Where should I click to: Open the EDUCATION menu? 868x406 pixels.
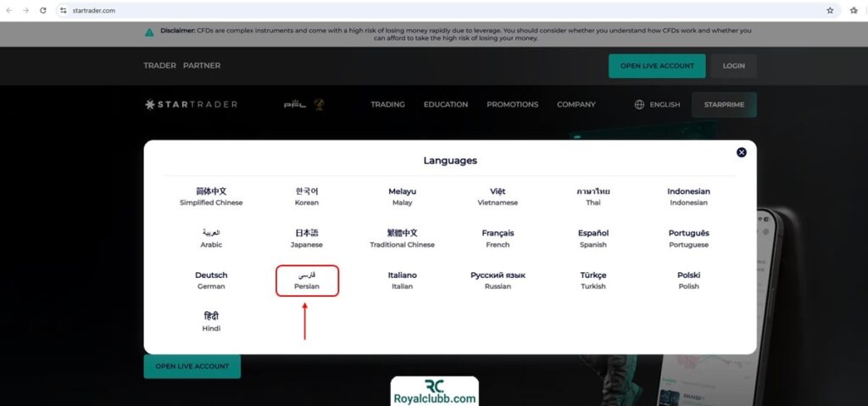click(x=446, y=104)
